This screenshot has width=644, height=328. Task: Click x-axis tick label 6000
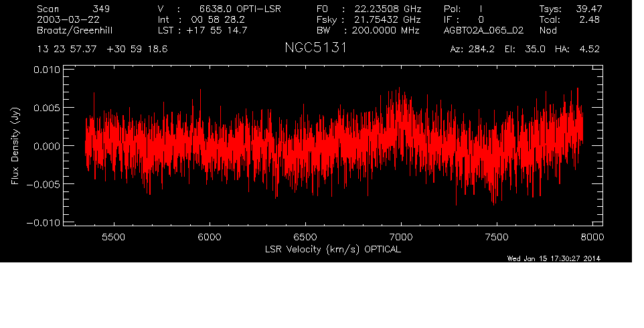click(x=210, y=237)
